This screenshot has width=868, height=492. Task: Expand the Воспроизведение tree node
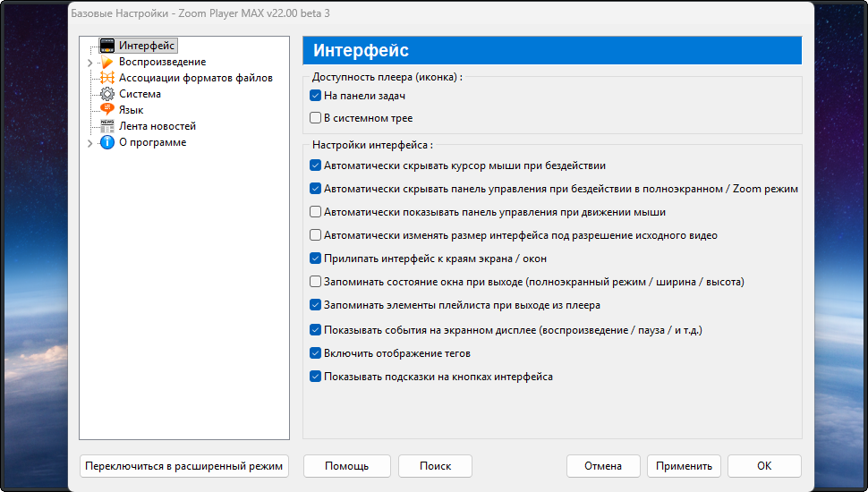(x=89, y=63)
